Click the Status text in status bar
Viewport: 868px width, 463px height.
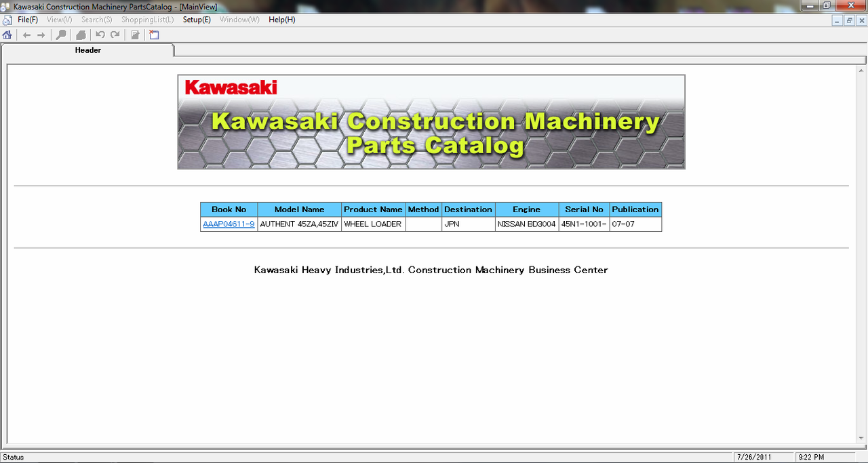point(14,457)
